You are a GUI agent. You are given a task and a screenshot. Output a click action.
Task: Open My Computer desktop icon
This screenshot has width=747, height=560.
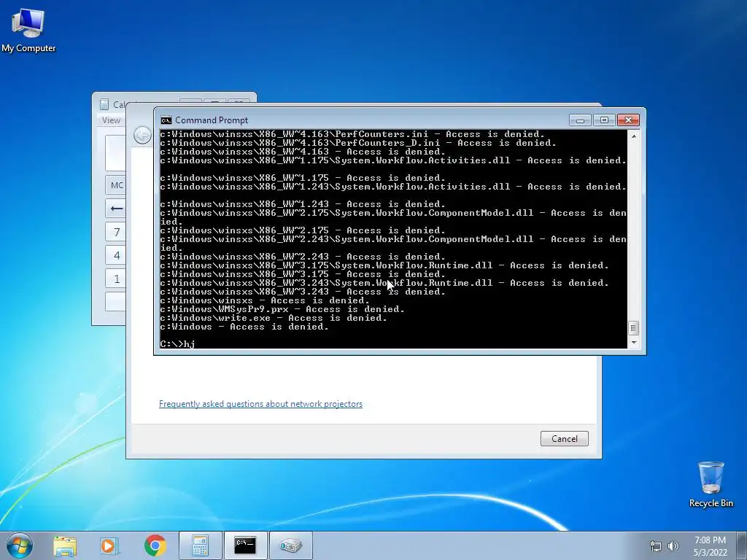point(28,30)
